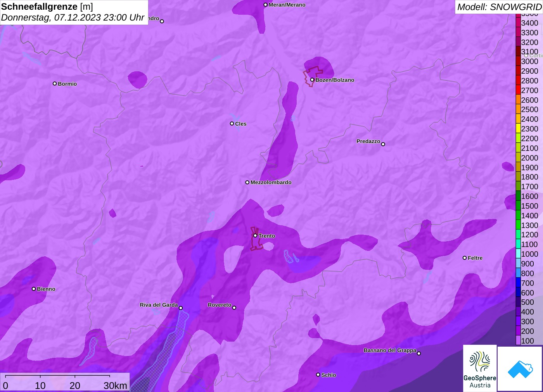Click the Feltre location marker
Screen dimensions: 543x392
coord(465,258)
